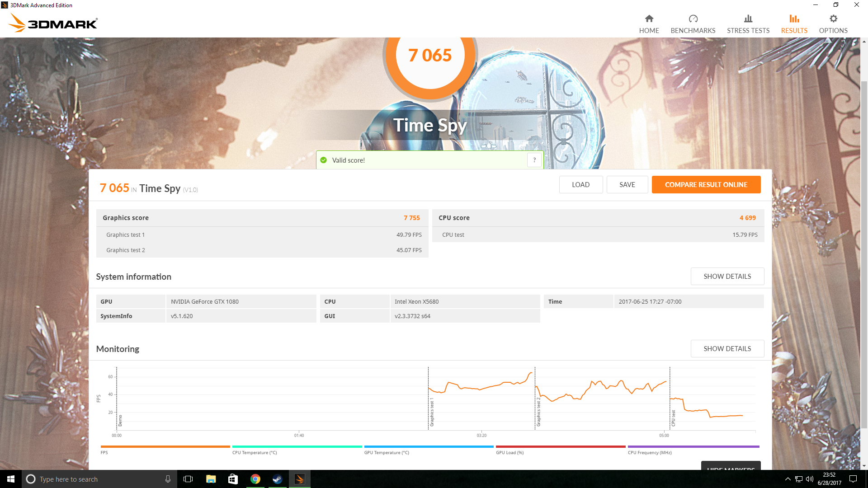Open File Explorer from taskbar
868x488 pixels.
click(211, 479)
